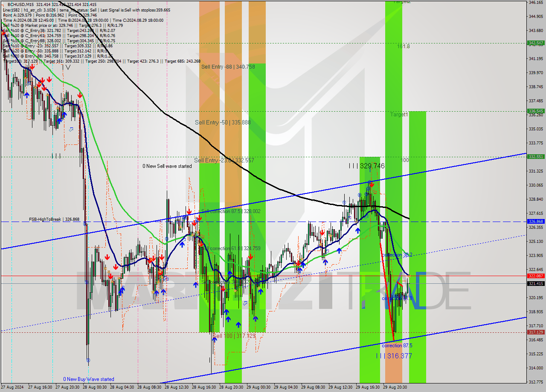Click the green 336.945 price tag
This screenshot has height=392, width=546.
coord(536,111)
